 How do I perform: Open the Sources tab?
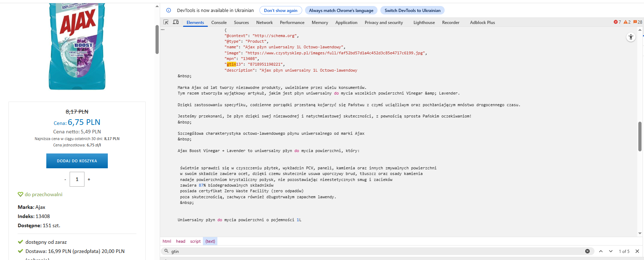241,23
